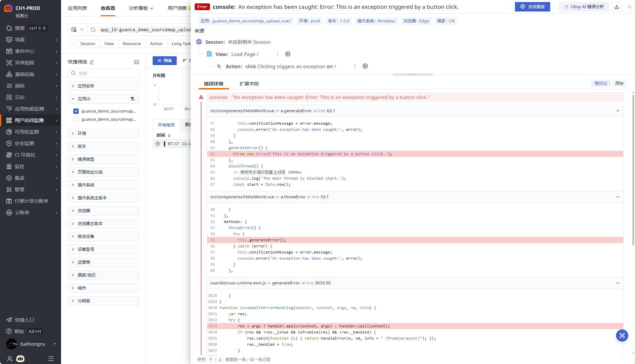This screenshot has width=635, height=364.
Task: Collapse a.throwError stack frame at line 55:1
Action: click(617, 197)
